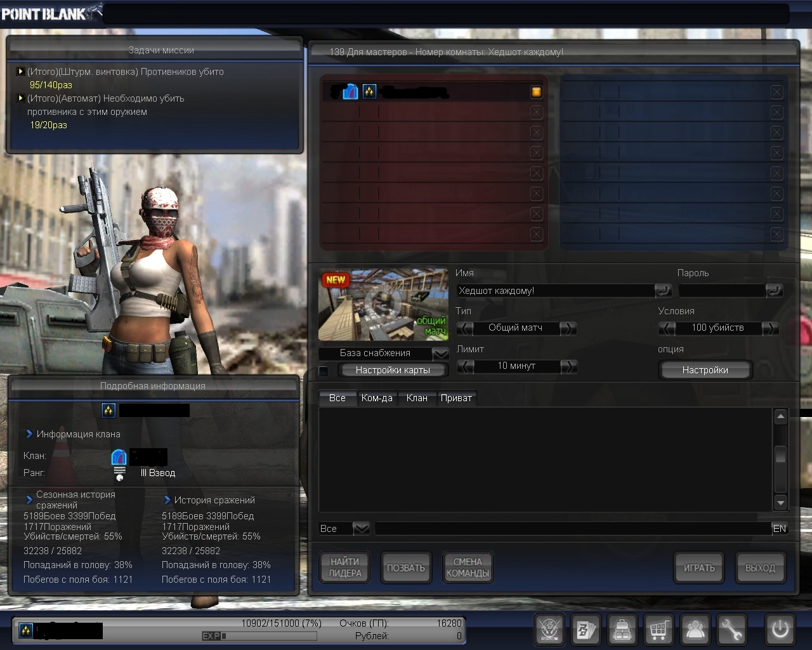Increase the 10 минут time limit

pyautogui.click(x=569, y=366)
